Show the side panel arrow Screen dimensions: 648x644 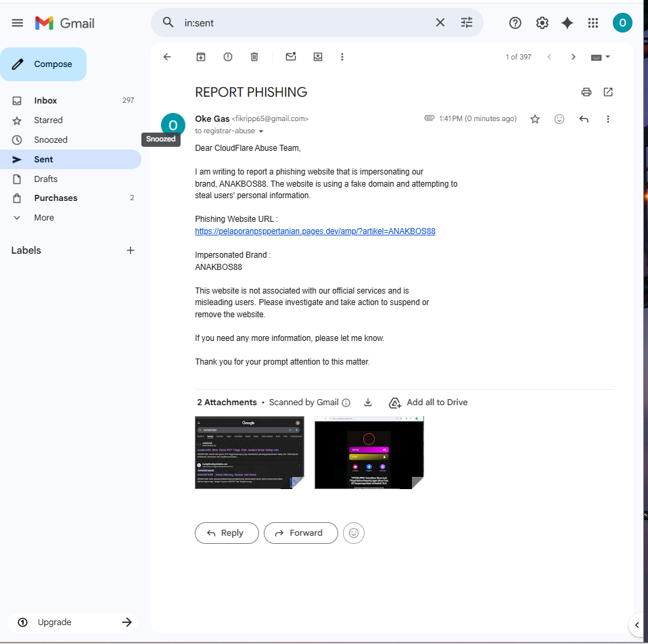pos(637,624)
